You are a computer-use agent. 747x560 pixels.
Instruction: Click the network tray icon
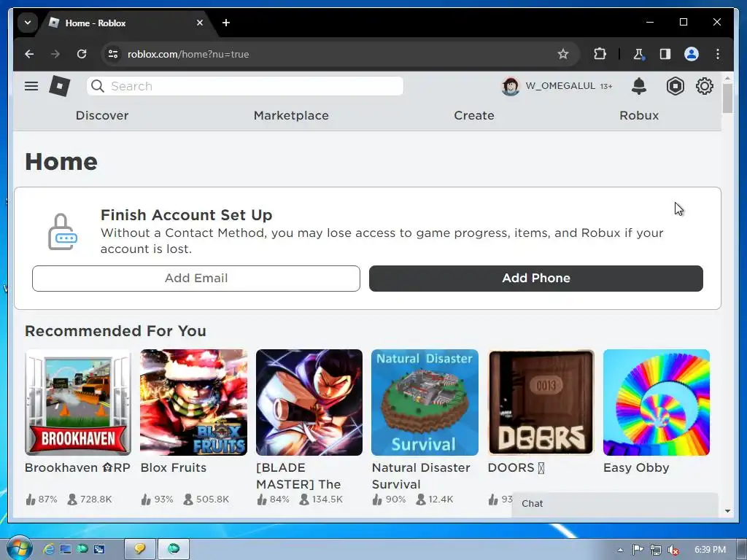coord(656,550)
